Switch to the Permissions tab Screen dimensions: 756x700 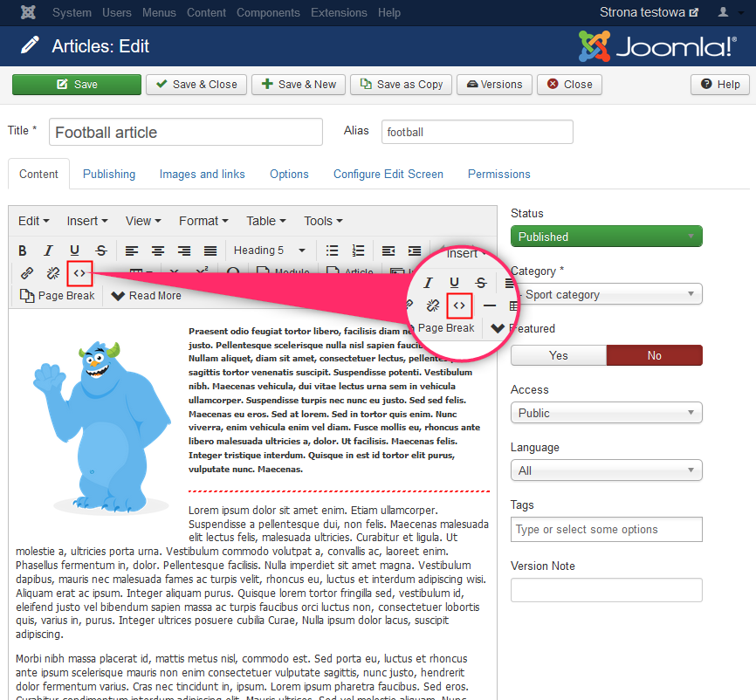tap(499, 174)
